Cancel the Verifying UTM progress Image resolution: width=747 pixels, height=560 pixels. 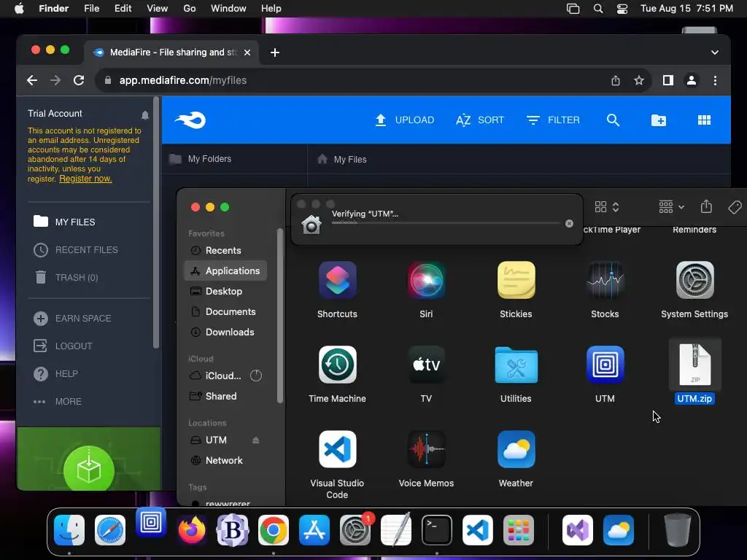coord(569,223)
